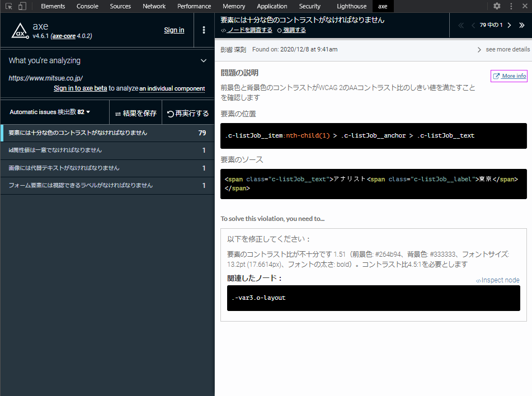This screenshot has height=396, width=532.
Task: Activate the inspect element cursor icon
Action: pyautogui.click(x=9, y=6)
